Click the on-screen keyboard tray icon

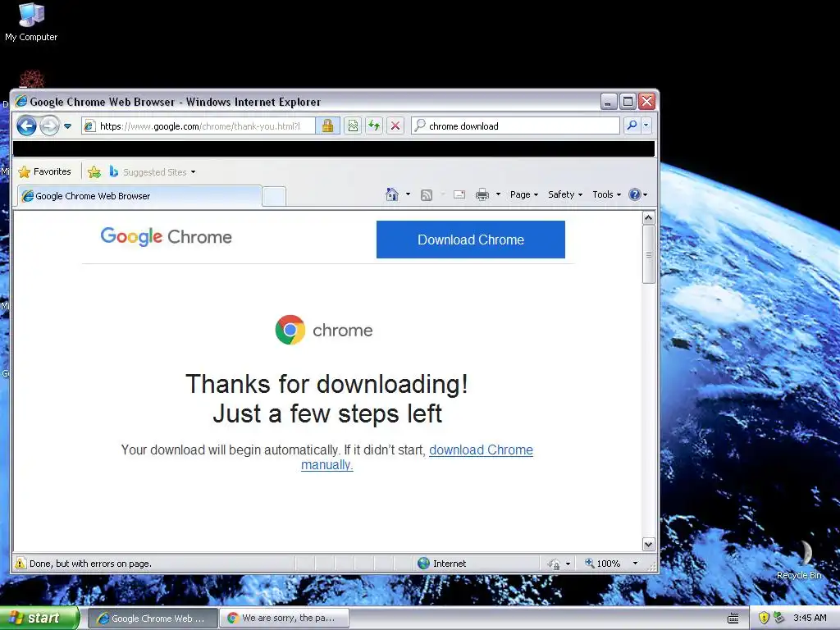733,619
